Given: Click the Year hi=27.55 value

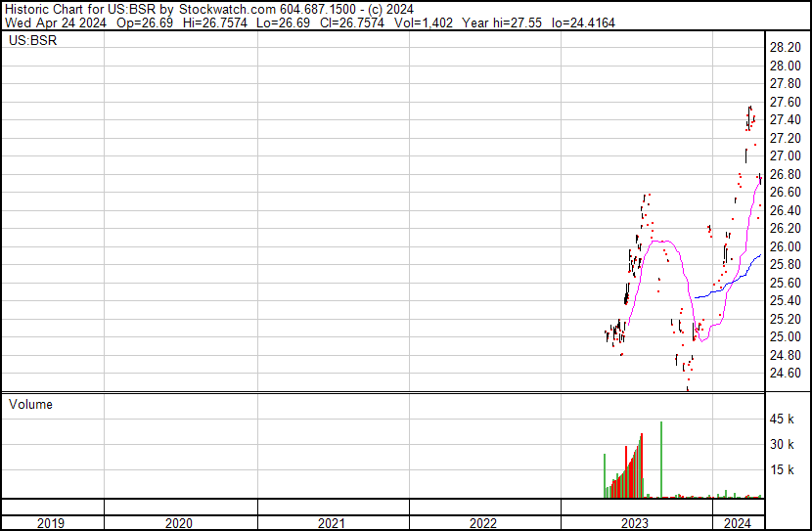Looking at the screenshot, I should coord(502,23).
